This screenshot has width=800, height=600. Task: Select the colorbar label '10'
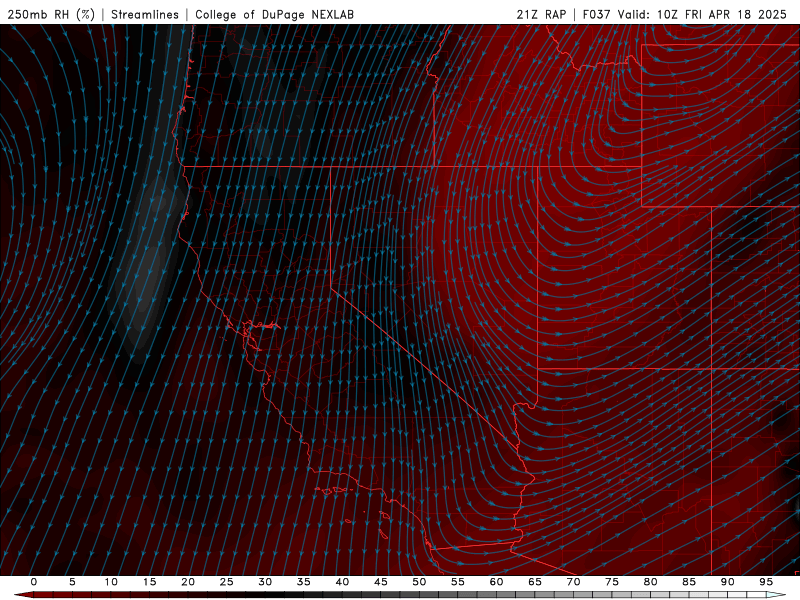pyautogui.click(x=111, y=582)
